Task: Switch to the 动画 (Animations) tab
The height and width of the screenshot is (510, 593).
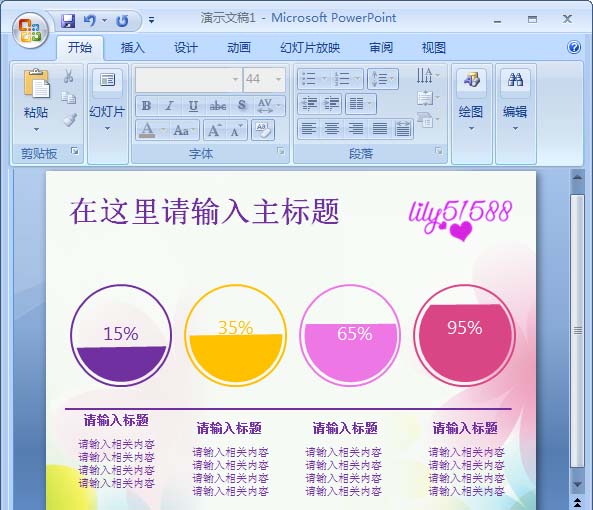Action: (239, 48)
